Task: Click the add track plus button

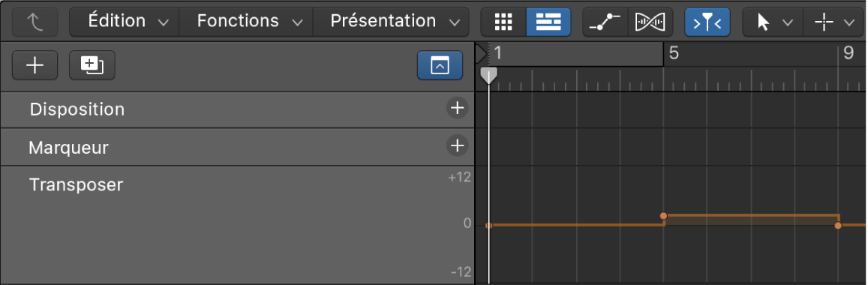Action: point(35,65)
